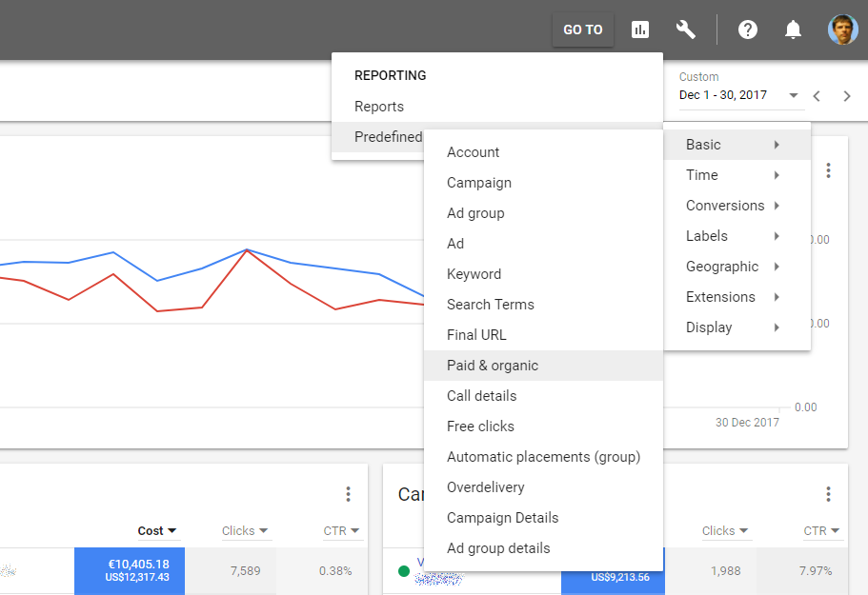Select the Basic report category
This screenshot has height=595, width=868.
pos(702,144)
